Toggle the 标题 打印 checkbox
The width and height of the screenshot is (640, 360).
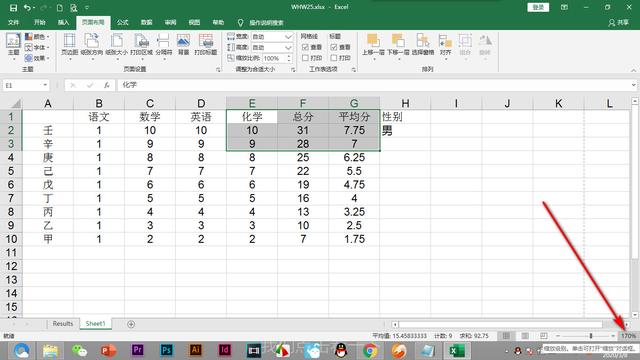click(333, 58)
